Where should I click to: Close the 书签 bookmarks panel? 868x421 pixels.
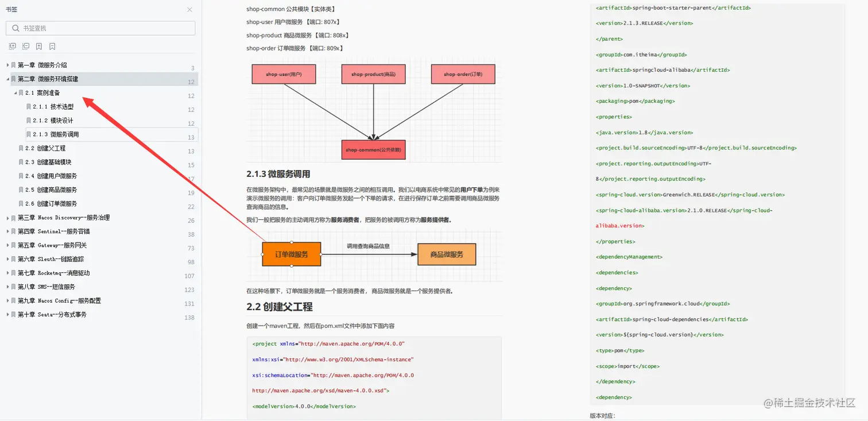tap(189, 9)
